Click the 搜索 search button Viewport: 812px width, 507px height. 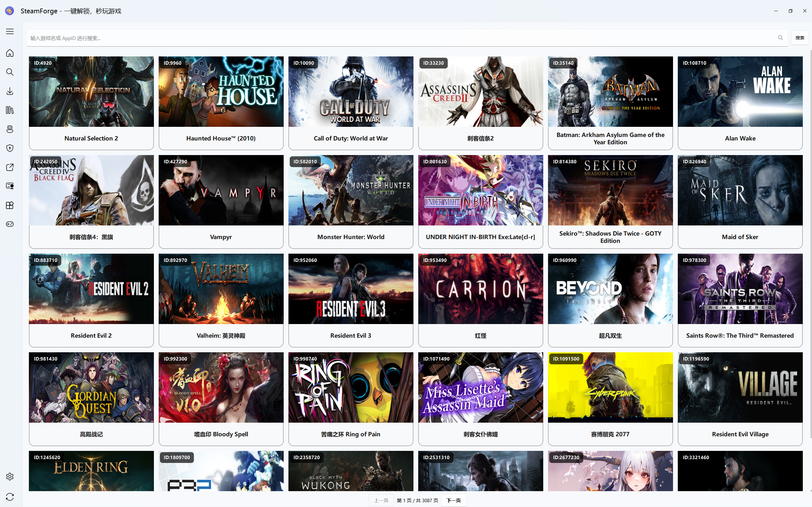click(x=799, y=38)
